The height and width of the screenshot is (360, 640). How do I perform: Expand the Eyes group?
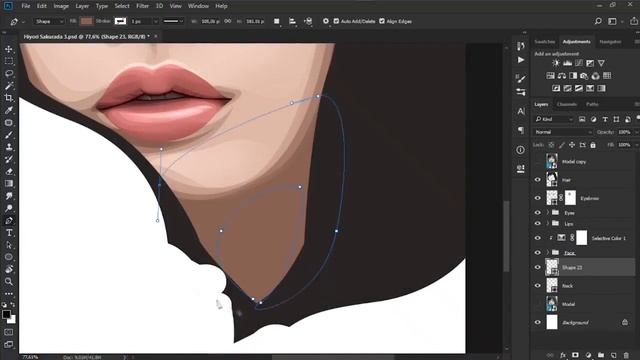548,213
